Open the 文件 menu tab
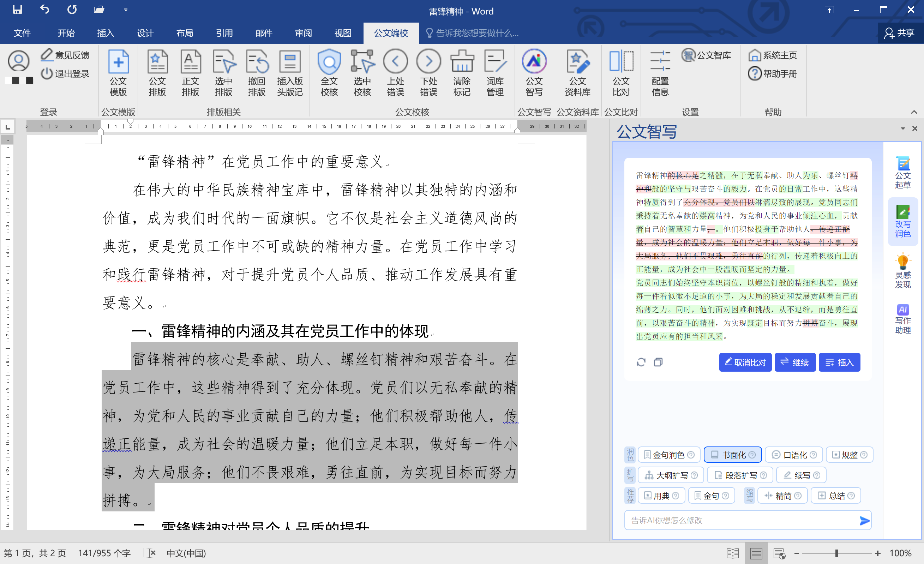The width and height of the screenshot is (924, 564). 22,33
